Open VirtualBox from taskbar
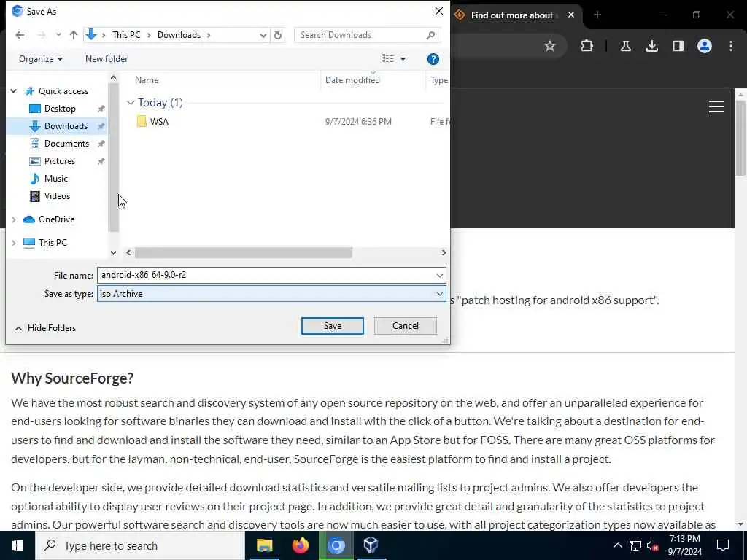The height and width of the screenshot is (560, 747). [371, 545]
